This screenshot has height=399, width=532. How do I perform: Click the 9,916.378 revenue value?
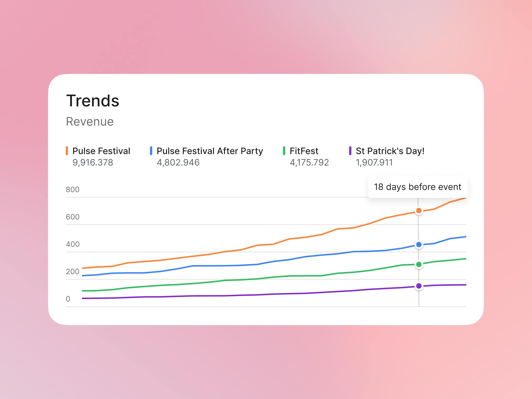[x=93, y=163]
